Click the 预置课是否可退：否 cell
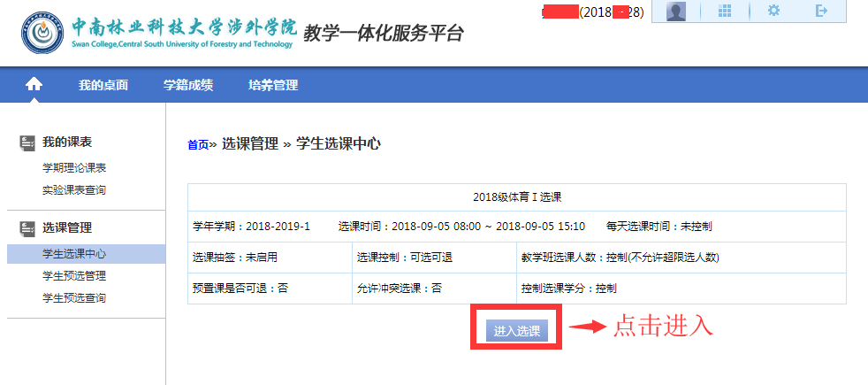Viewport: 868px width, 385px height. click(x=270, y=289)
